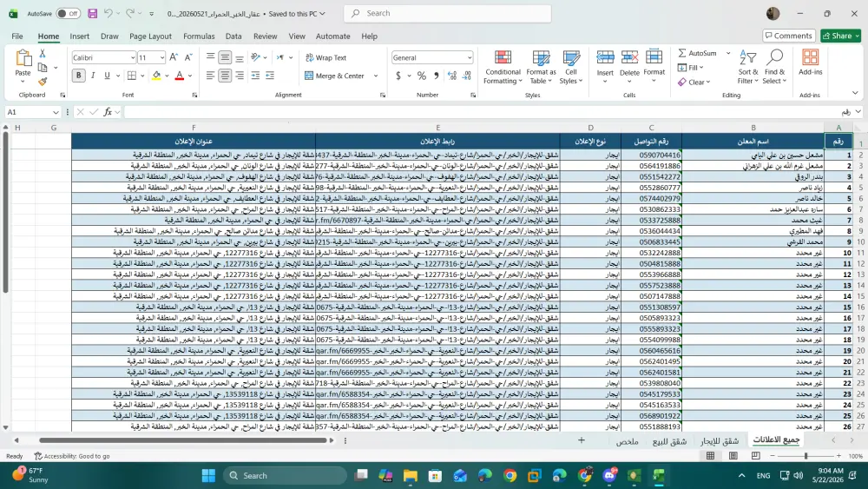Click Decrease Decimal icon
Viewport: 868px width, 489px height.
pyautogui.click(x=467, y=76)
